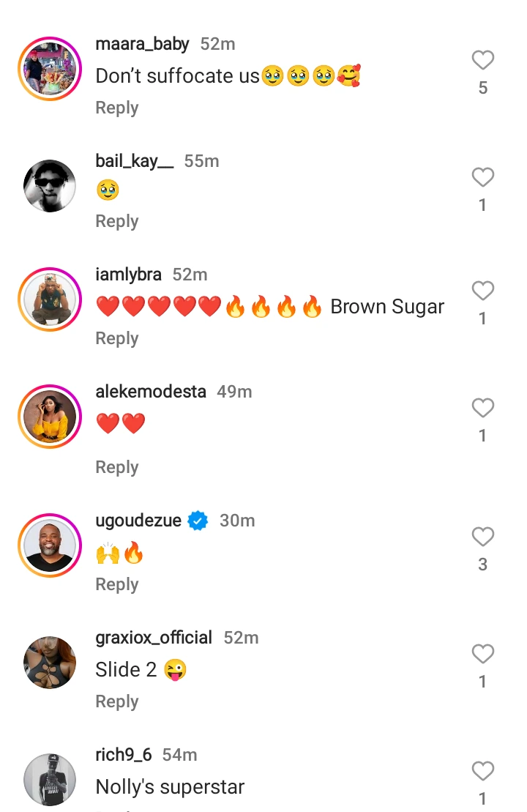Tap graxiox_official's avatar

[50, 663]
